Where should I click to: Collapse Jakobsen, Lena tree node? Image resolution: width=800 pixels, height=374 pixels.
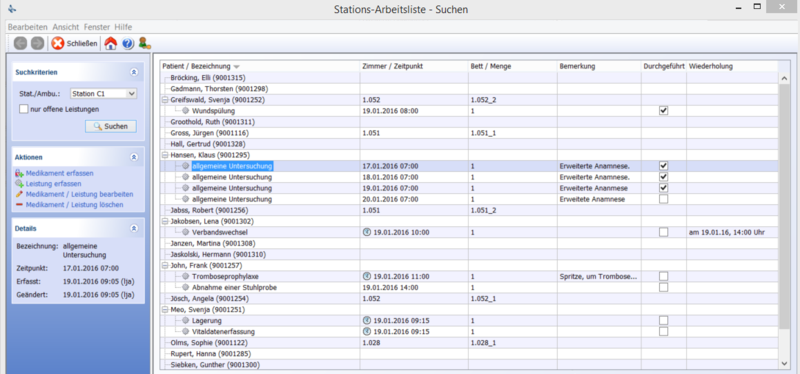click(x=165, y=221)
